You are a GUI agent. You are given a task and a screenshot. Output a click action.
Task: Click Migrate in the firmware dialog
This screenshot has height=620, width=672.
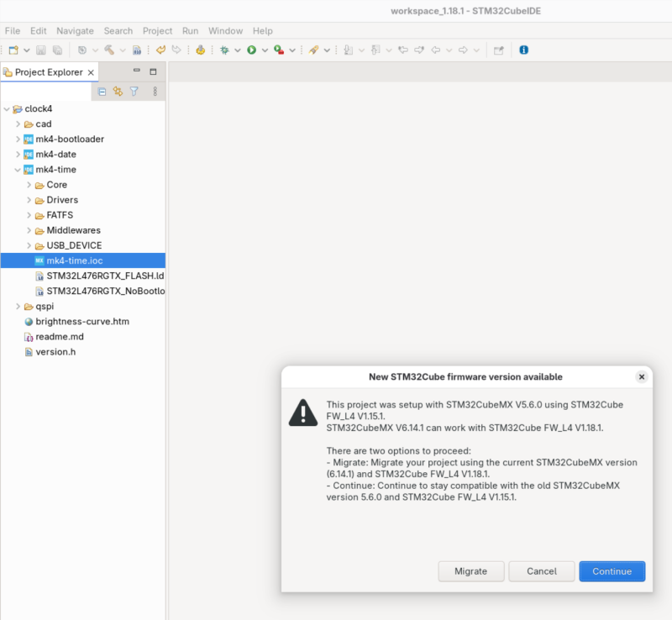click(x=471, y=571)
